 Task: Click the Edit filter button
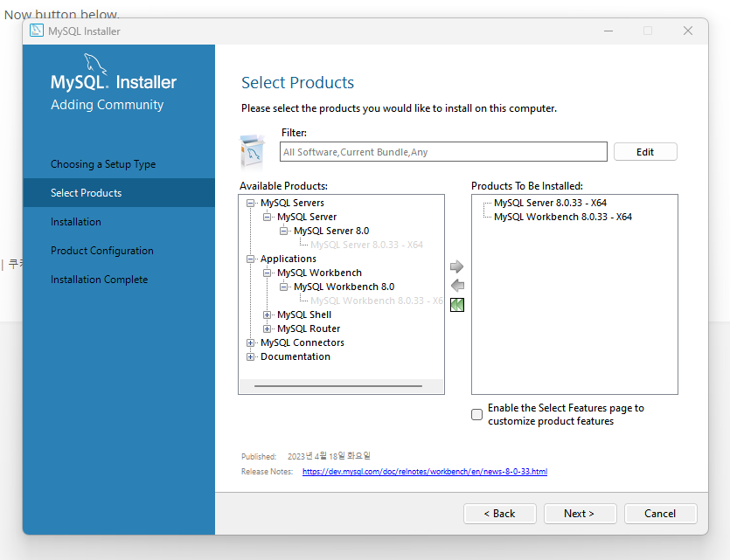(x=645, y=152)
